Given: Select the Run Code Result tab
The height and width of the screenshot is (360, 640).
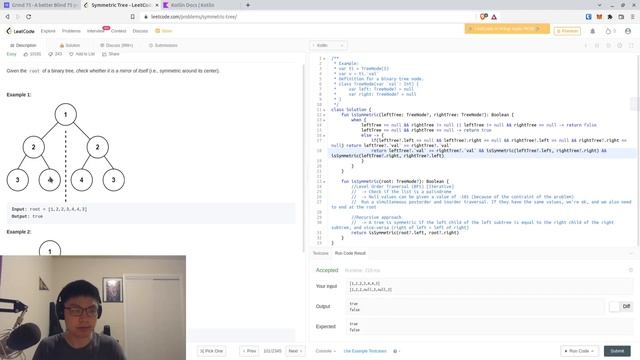Looking at the screenshot, I should click(x=350, y=253).
